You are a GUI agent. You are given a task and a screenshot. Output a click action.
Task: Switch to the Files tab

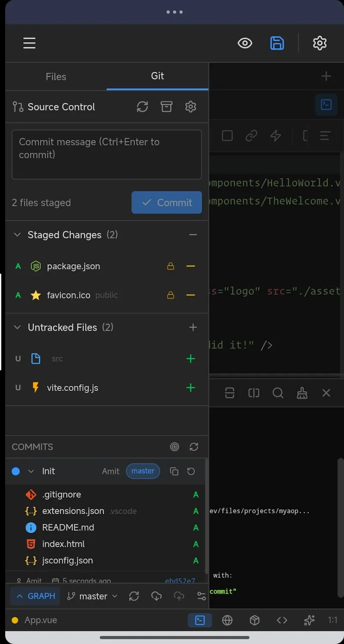[56, 77]
